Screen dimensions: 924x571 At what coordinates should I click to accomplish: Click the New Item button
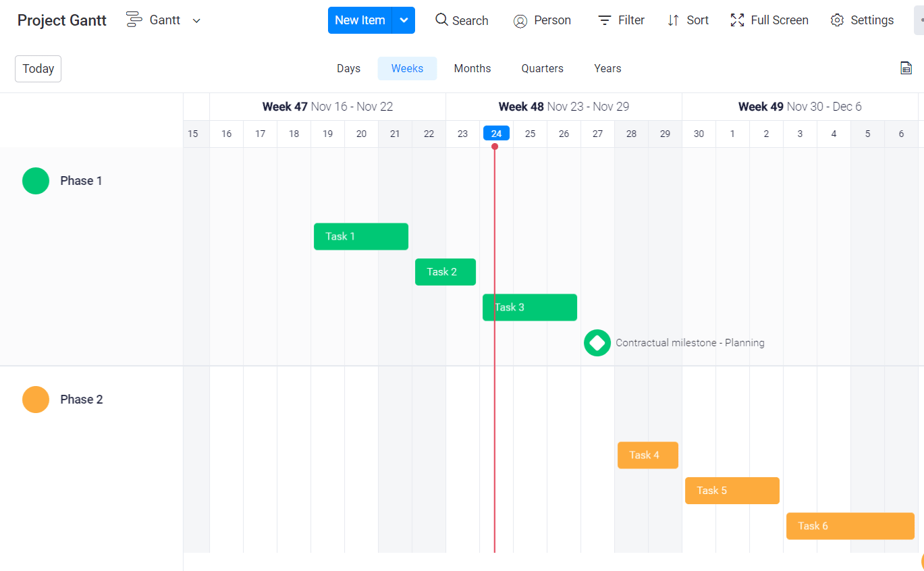[360, 20]
